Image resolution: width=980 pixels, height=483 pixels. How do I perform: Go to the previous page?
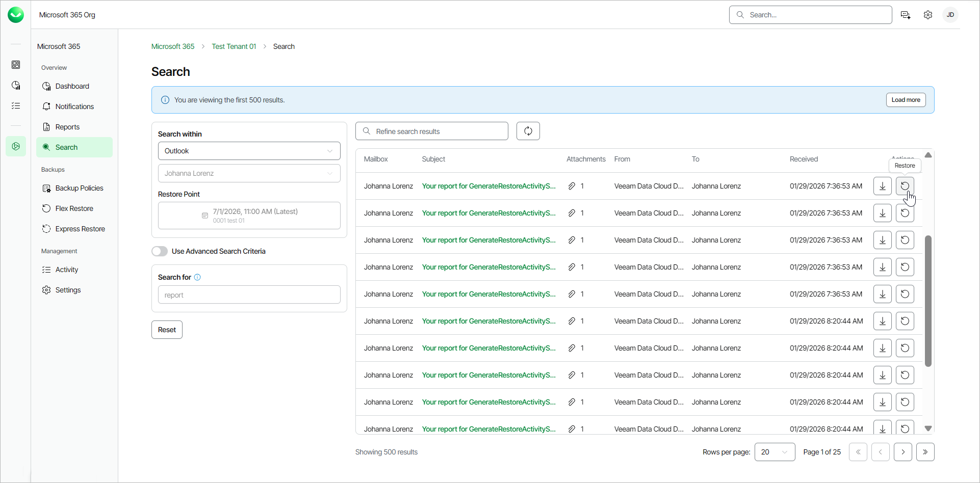tap(881, 452)
